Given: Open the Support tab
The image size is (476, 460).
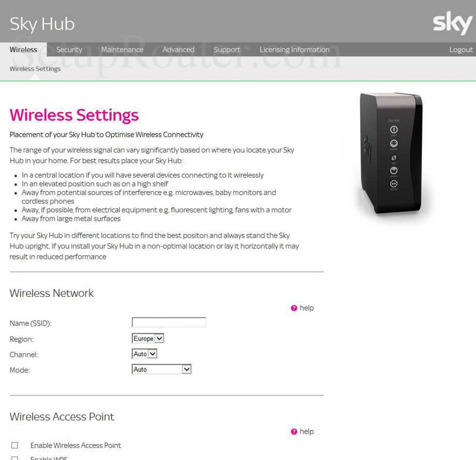Looking at the screenshot, I should click(227, 49).
